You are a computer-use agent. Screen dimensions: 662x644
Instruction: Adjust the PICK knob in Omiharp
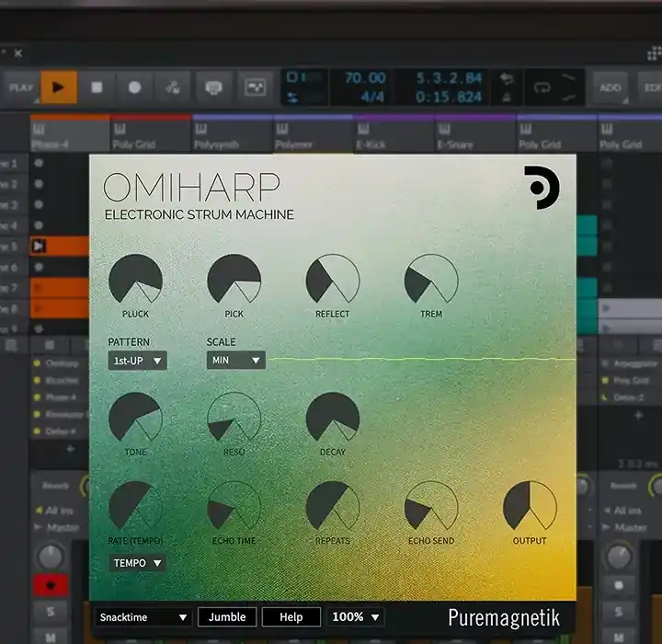point(234,280)
